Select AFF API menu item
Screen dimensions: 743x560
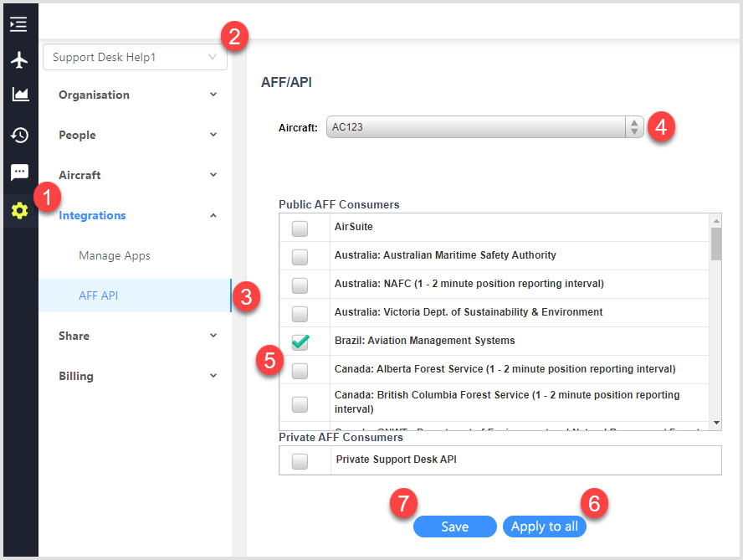(x=99, y=295)
